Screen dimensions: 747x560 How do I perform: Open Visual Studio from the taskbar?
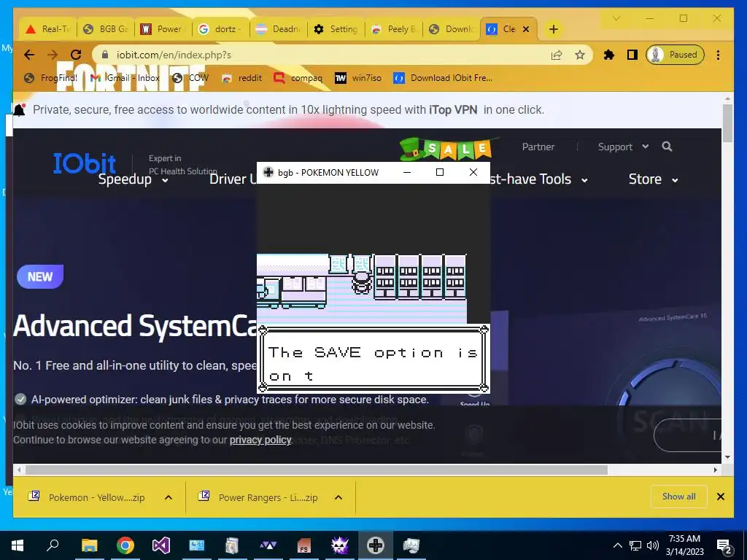[161, 545]
